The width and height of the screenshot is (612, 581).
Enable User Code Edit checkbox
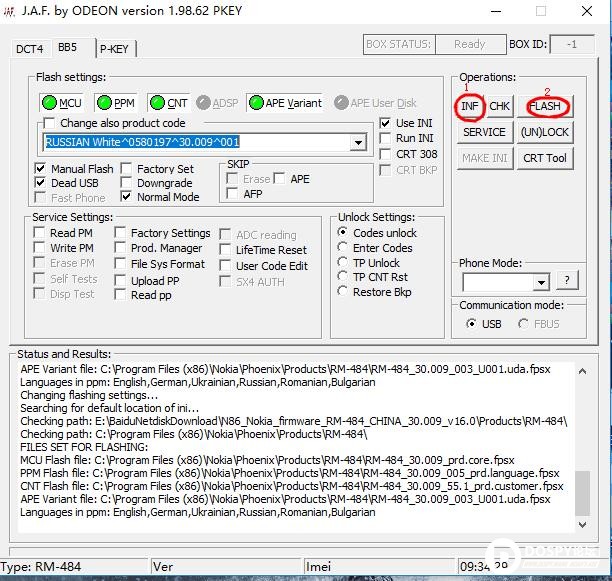click(x=225, y=266)
